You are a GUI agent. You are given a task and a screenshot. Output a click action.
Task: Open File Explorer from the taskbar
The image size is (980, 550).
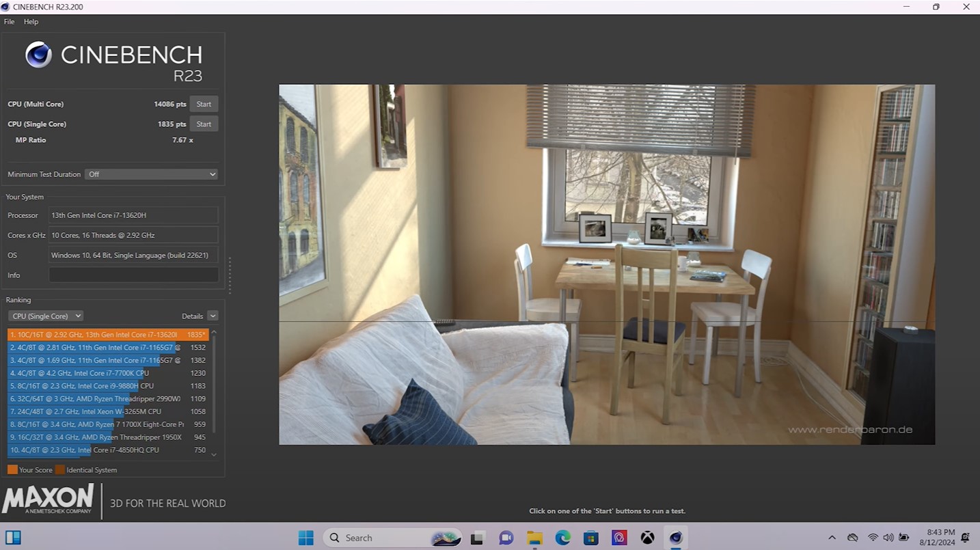pos(534,538)
